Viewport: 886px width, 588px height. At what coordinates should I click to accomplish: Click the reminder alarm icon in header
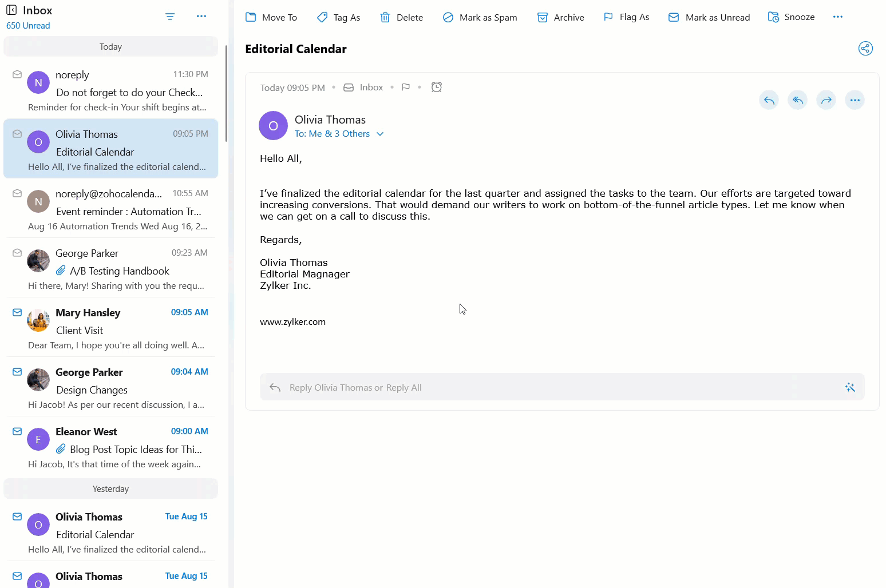tap(437, 87)
